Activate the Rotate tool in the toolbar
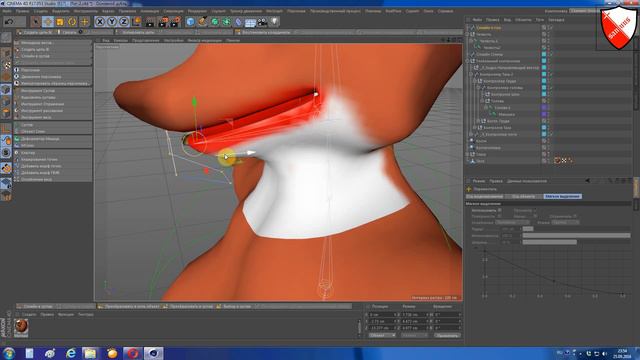The width and height of the screenshot is (640, 360). pos(72,22)
